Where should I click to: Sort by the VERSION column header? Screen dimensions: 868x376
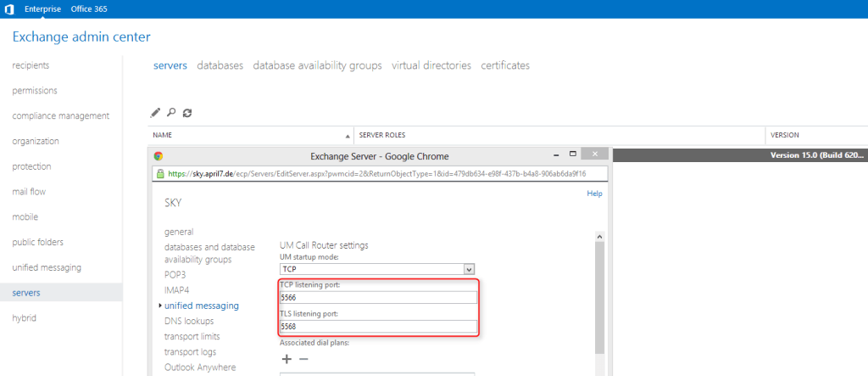[x=784, y=135]
